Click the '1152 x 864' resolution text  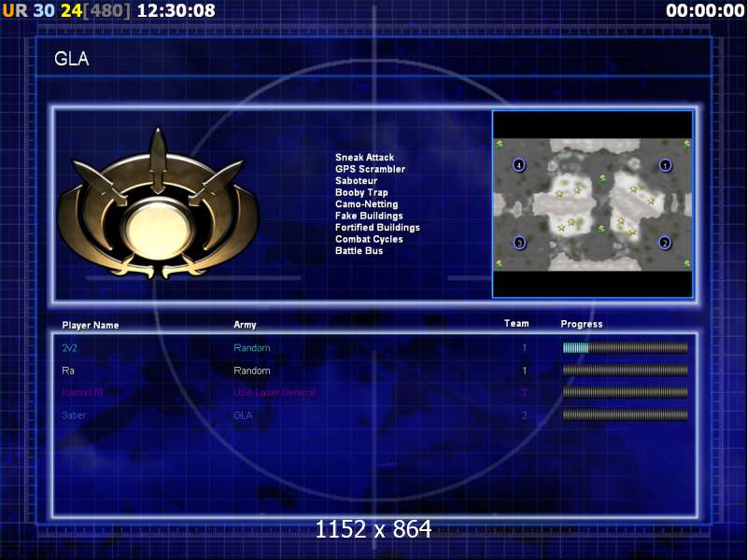tap(373, 529)
